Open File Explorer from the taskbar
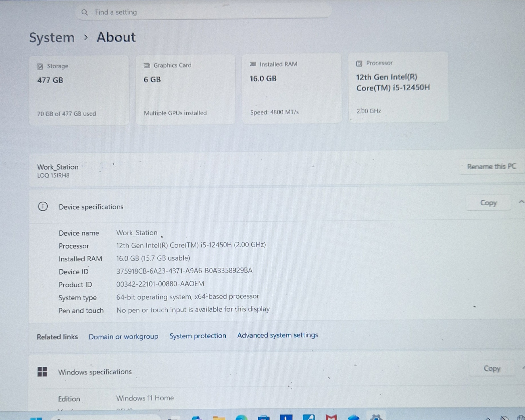The image size is (525, 420). pyautogui.click(x=219, y=418)
